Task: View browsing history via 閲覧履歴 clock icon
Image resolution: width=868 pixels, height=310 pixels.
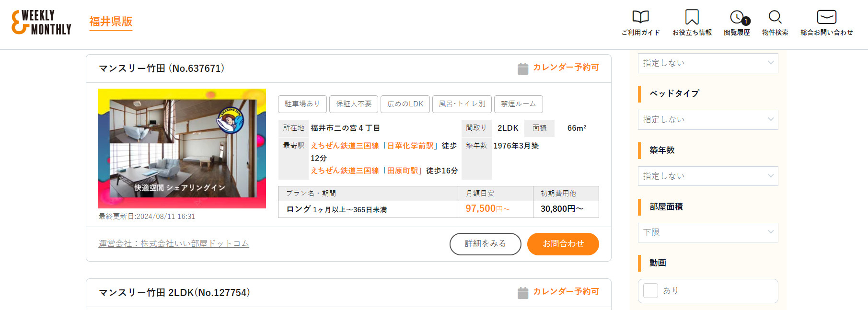Action: 737,18
